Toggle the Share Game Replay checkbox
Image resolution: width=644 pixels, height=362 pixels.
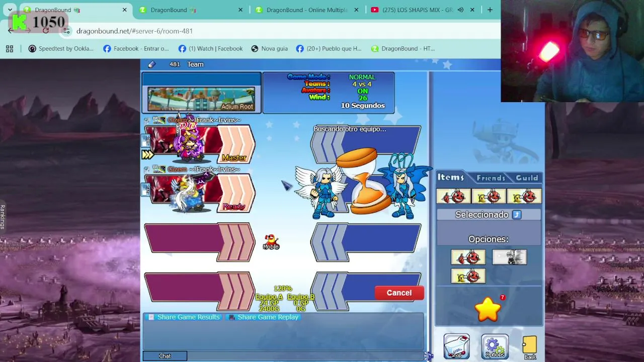click(231, 317)
